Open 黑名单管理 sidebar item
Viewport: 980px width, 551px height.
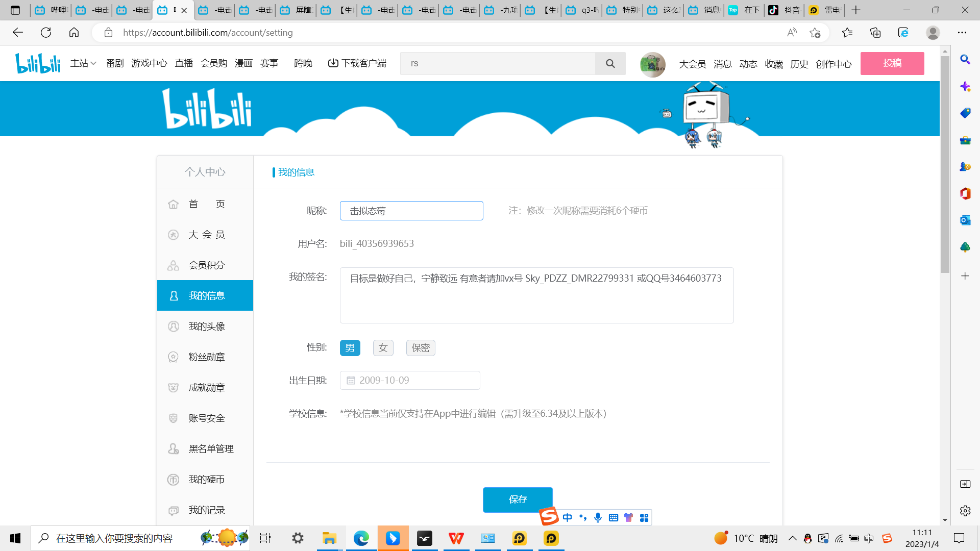[x=205, y=449]
